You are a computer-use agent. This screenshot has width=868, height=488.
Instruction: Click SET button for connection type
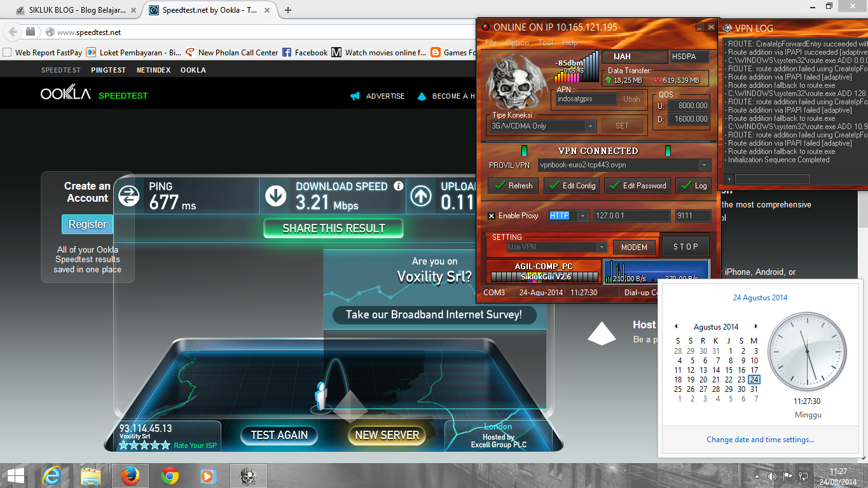(622, 126)
